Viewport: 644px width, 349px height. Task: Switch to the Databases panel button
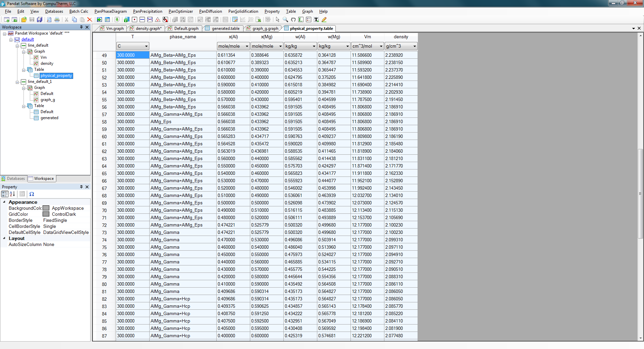tap(13, 179)
